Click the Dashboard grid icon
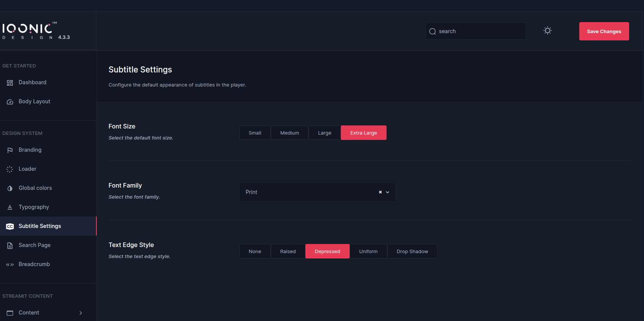 pyautogui.click(x=10, y=83)
